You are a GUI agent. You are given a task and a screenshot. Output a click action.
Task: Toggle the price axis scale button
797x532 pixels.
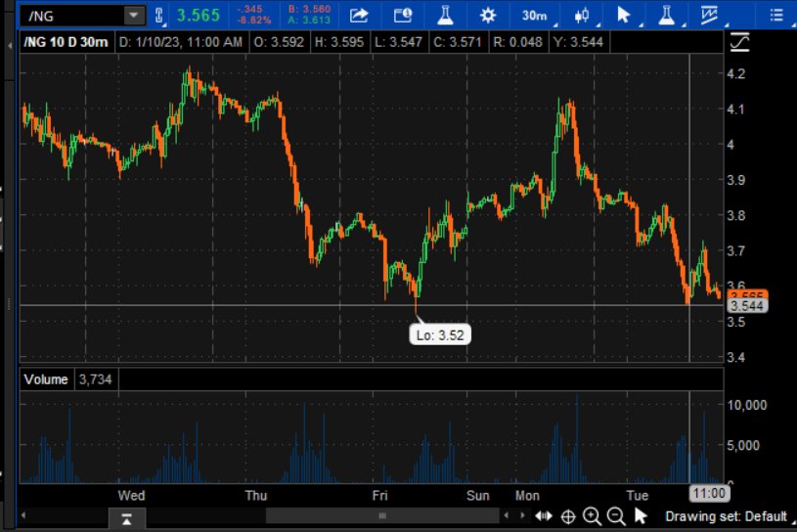tap(739, 43)
